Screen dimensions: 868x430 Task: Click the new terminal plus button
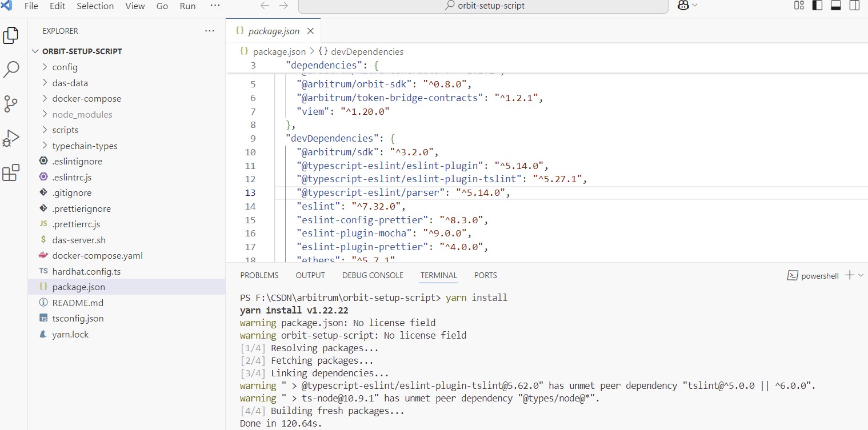point(850,275)
